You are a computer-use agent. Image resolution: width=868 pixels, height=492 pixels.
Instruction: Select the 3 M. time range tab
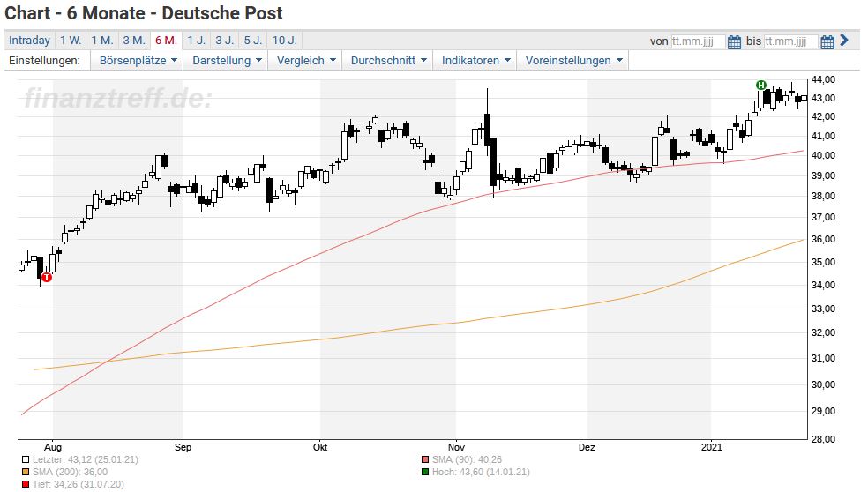tap(134, 41)
